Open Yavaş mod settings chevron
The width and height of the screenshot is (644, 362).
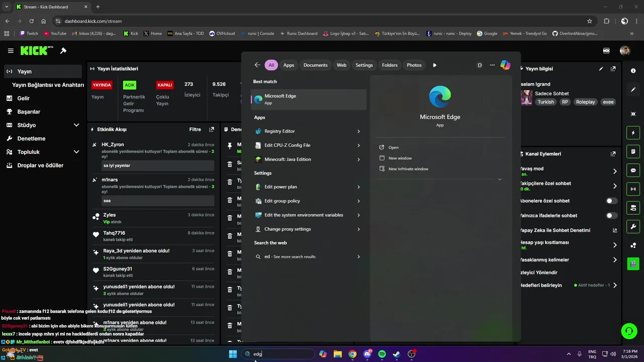615,171
